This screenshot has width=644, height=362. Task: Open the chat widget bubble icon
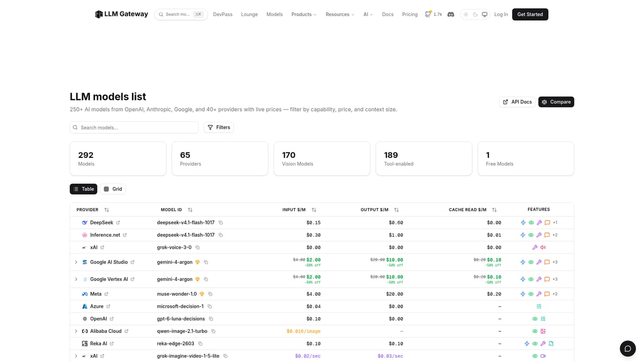click(x=627, y=349)
